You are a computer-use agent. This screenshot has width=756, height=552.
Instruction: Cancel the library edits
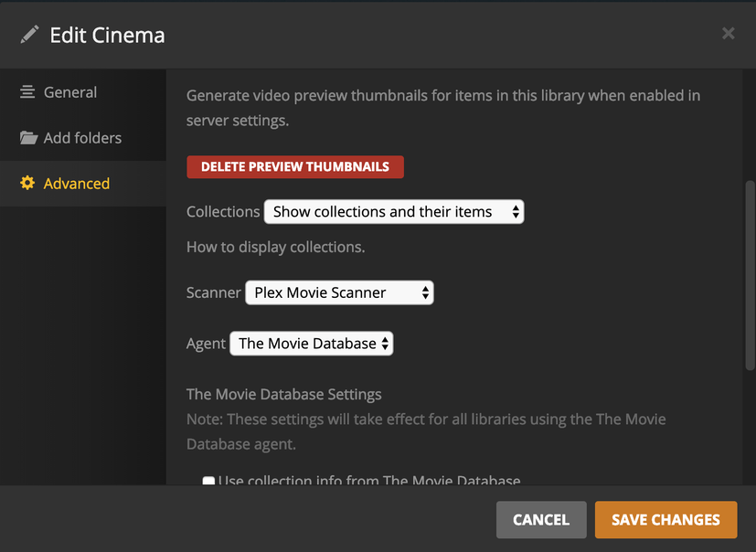pyautogui.click(x=541, y=519)
